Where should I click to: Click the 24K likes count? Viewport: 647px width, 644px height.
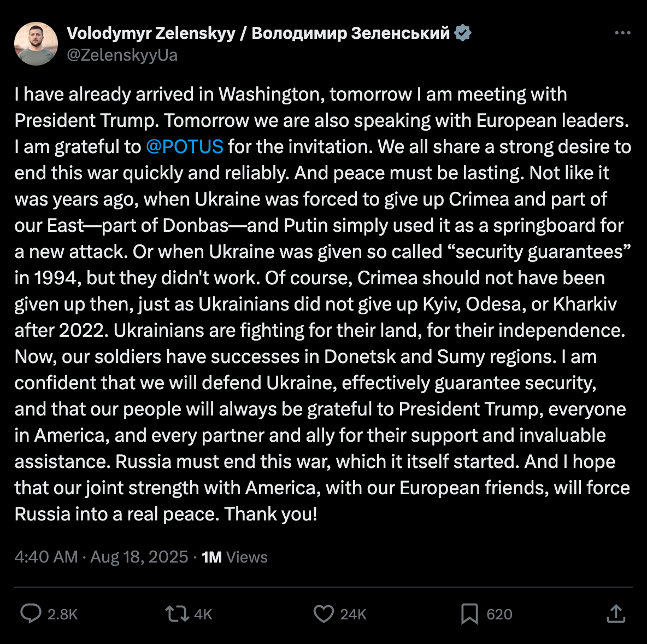click(353, 614)
